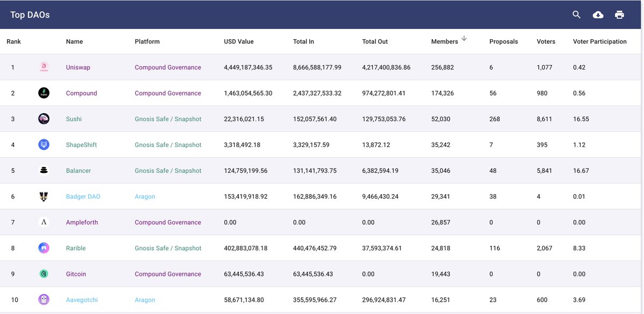
Task: Sort by the Members column header
Action: 444,41
